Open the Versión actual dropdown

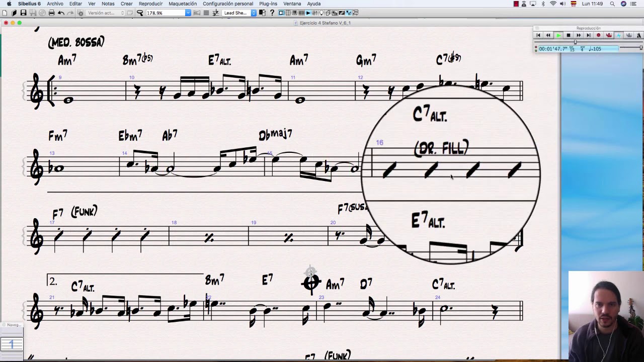pos(105,13)
